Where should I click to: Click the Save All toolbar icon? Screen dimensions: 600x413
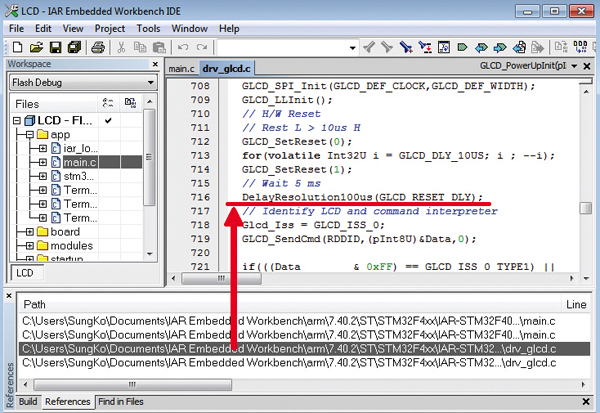point(74,47)
